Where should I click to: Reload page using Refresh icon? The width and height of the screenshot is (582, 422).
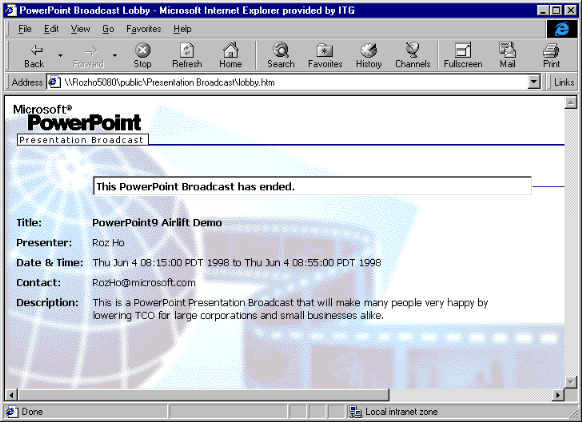point(187,50)
